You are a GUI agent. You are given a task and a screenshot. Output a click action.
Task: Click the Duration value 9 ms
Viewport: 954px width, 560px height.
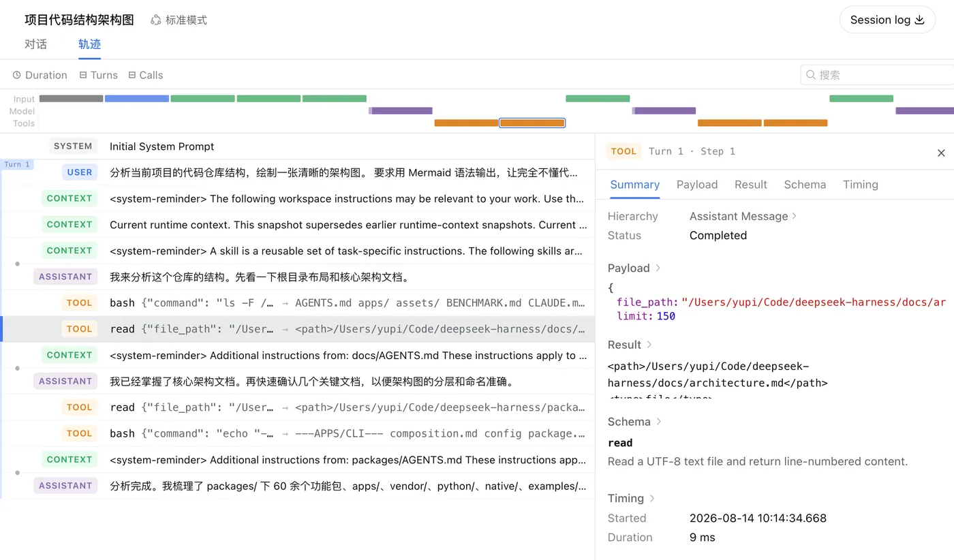click(x=703, y=537)
